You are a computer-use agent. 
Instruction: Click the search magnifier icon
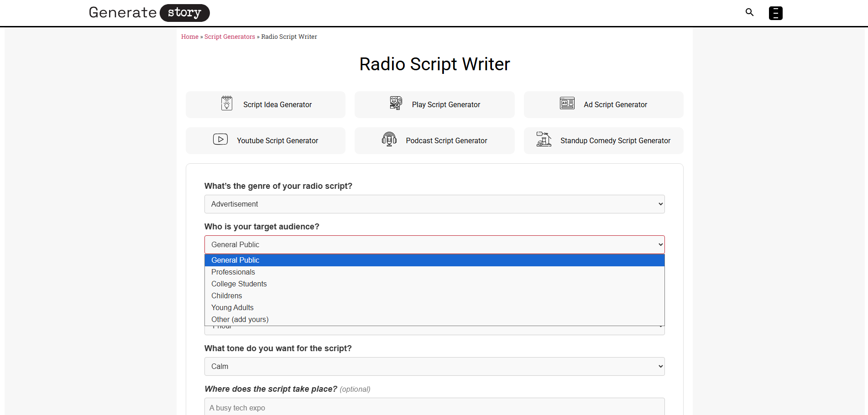[x=749, y=12]
